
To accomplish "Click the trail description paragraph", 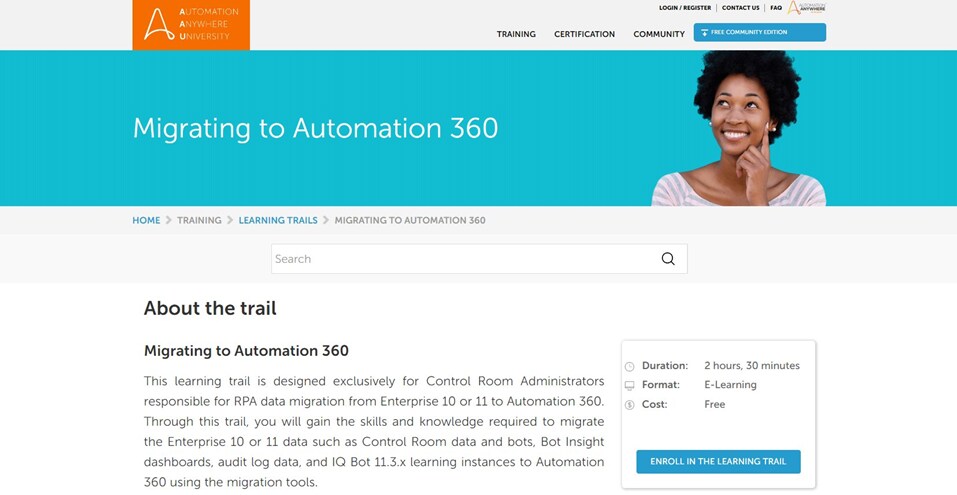I will [374, 432].
